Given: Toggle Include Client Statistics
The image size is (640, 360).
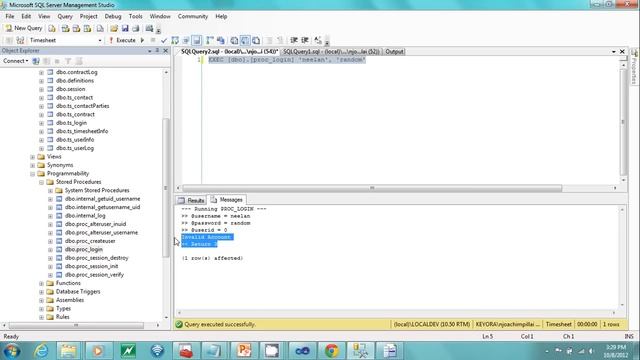Looking at the screenshot, I should pyautogui.click(x=221, y=40).
